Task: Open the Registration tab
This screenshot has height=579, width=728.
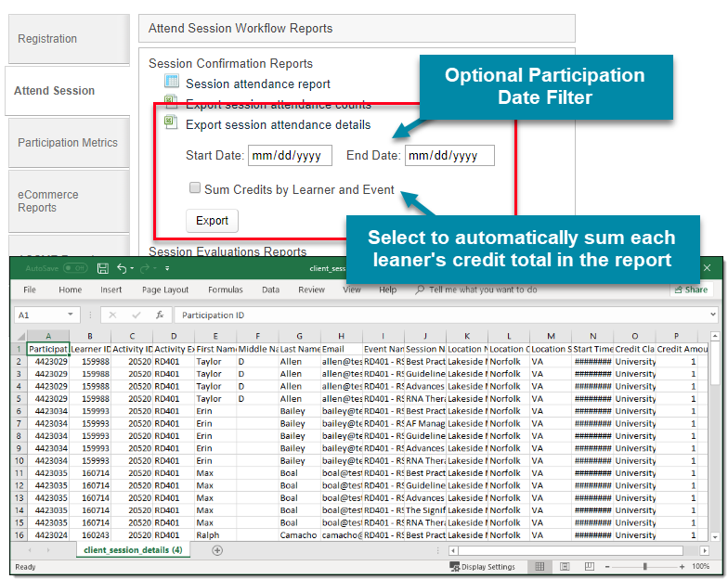Action: [x=69, y=39]
